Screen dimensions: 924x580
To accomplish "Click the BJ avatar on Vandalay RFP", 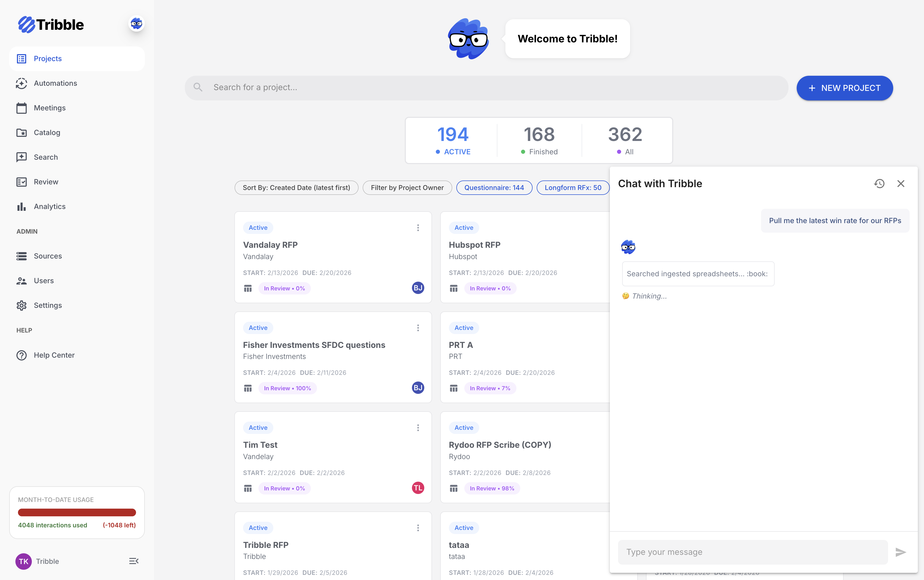I will pyautogui.click(x=418, y=288).
